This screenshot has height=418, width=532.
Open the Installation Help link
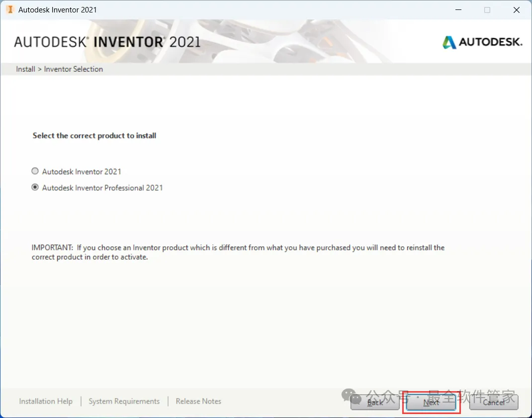46,402
